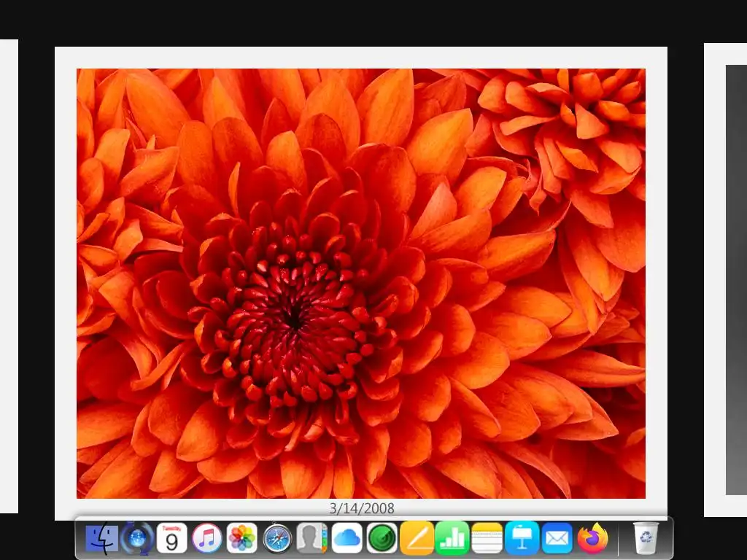The image size is (747, 560).
Task: Open the Contacts app in dock
Action: click(x=312, y=538)
